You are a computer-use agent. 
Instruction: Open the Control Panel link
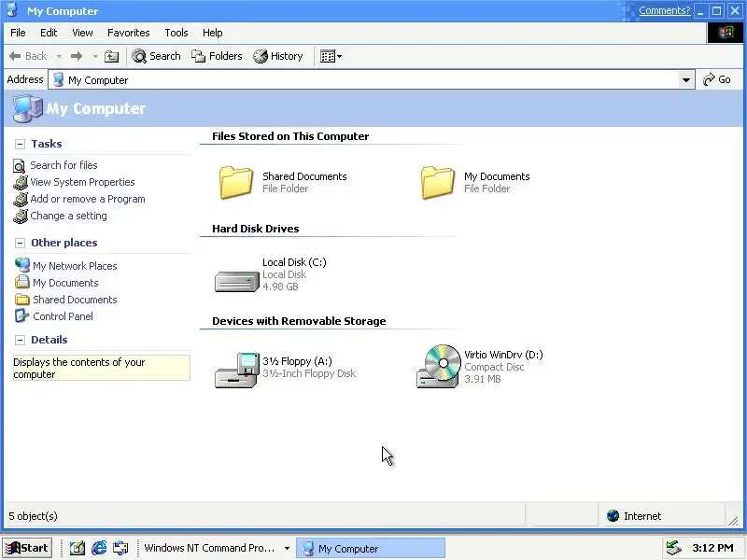pos(63,316)
